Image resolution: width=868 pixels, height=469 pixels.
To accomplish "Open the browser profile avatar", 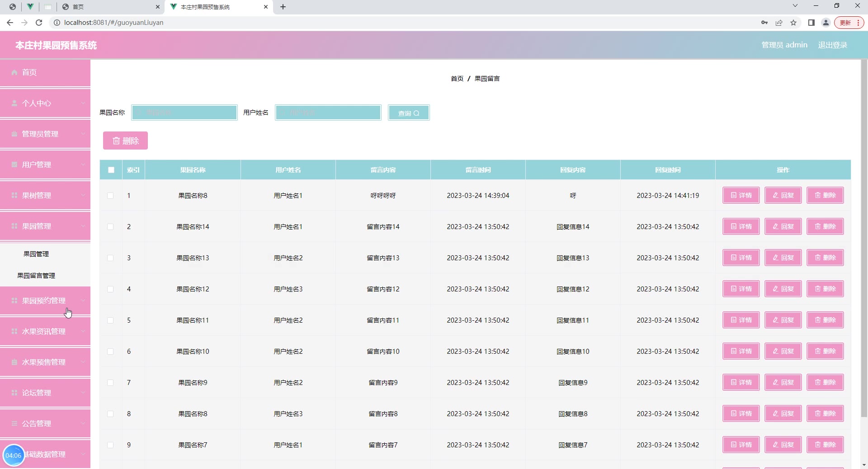I will click(x=826, y=23).
